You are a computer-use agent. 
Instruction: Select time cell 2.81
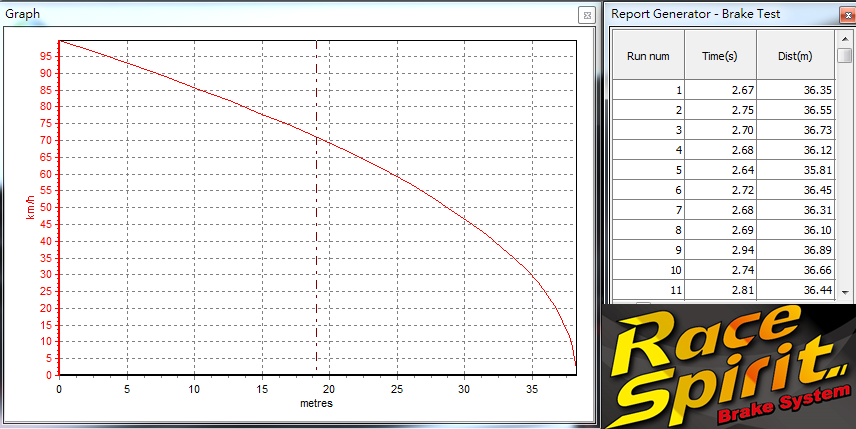(720, 290)
